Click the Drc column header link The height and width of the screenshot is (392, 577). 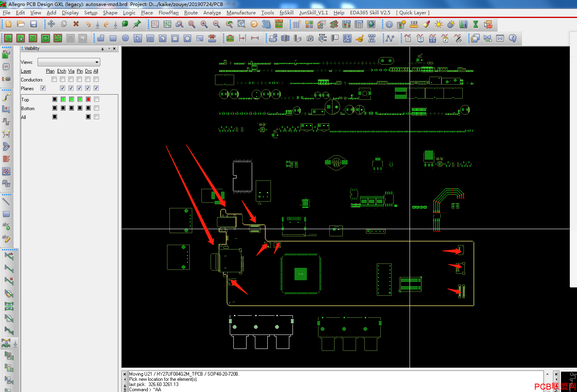(88, 71)
